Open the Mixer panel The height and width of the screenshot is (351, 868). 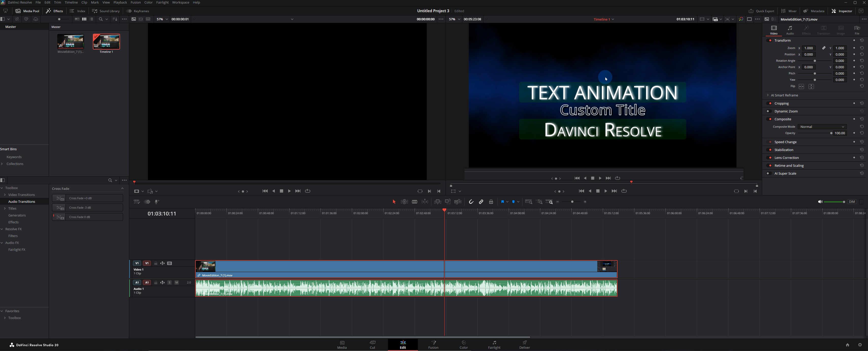[x=790, y=11]
